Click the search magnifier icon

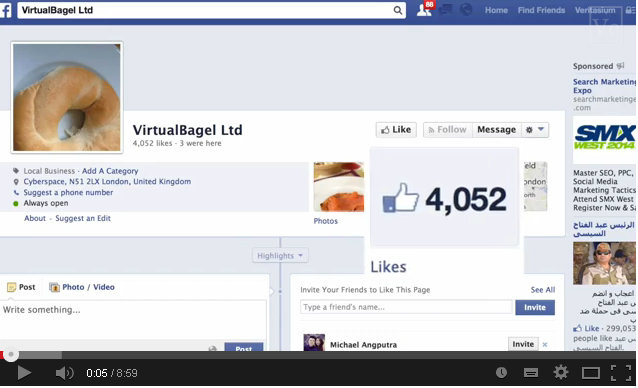[x=398, y=10]
